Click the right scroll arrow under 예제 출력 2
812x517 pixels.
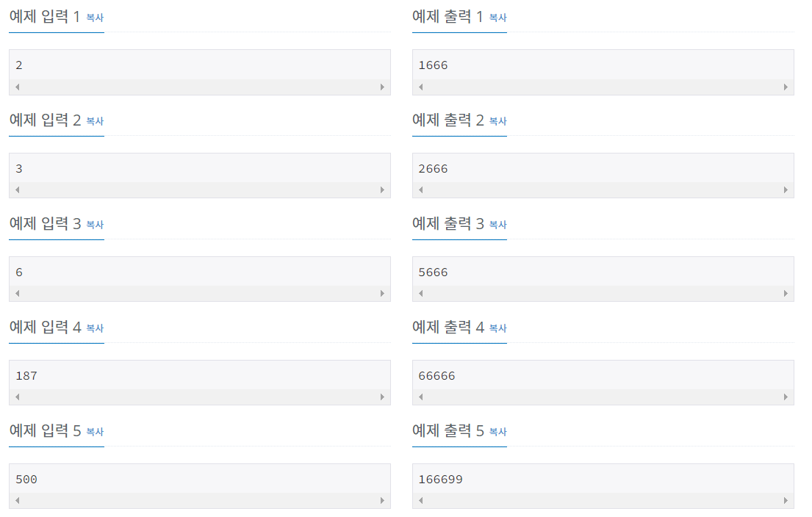[786, 190]
